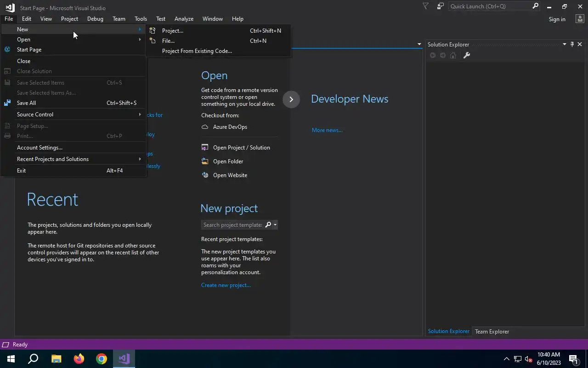Open File Explorer from the taskbar
The image size is (588, 368).
(56, 359)
